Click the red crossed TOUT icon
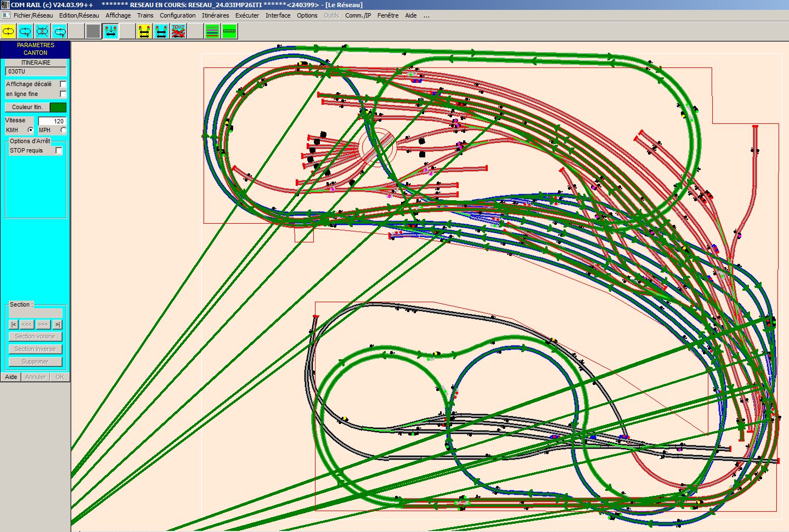789x532 pixels. click(x=178, y=31)
